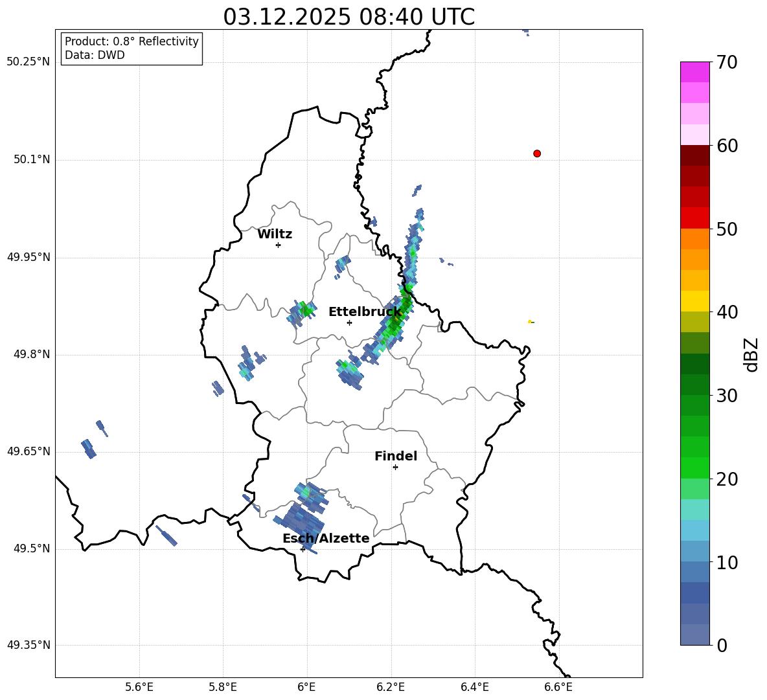Click the 60 dBZ colorbar tick label
The width and height of the screenshot is (767, 700).
(x=727, y=146)
